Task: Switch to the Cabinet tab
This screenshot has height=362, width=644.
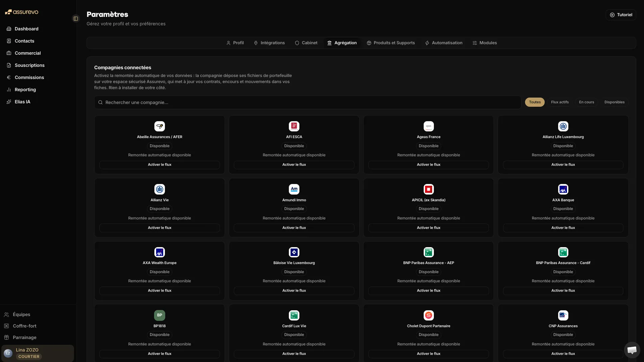Action: 306,43
